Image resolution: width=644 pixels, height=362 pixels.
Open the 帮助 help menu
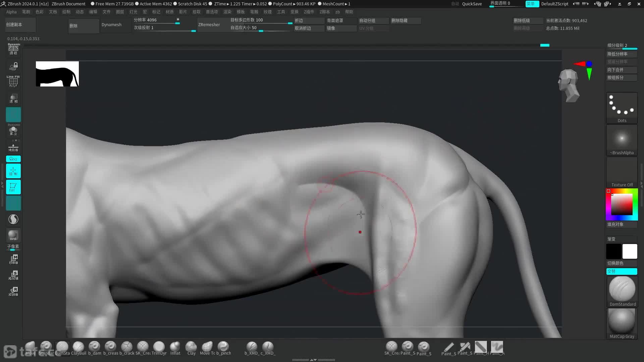coord(349,12)
